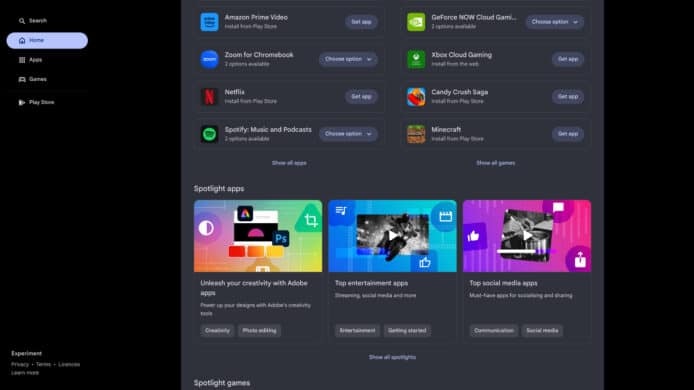Open the Privacy link
Image resolution: width=694 pixels, height=390 pixels.
pyautogui.click(x=20, y=364)
